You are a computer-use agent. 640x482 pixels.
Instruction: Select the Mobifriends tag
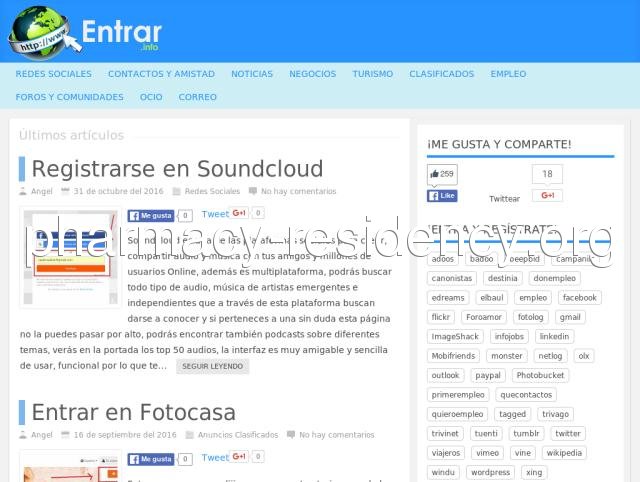[x=453, y=356]
